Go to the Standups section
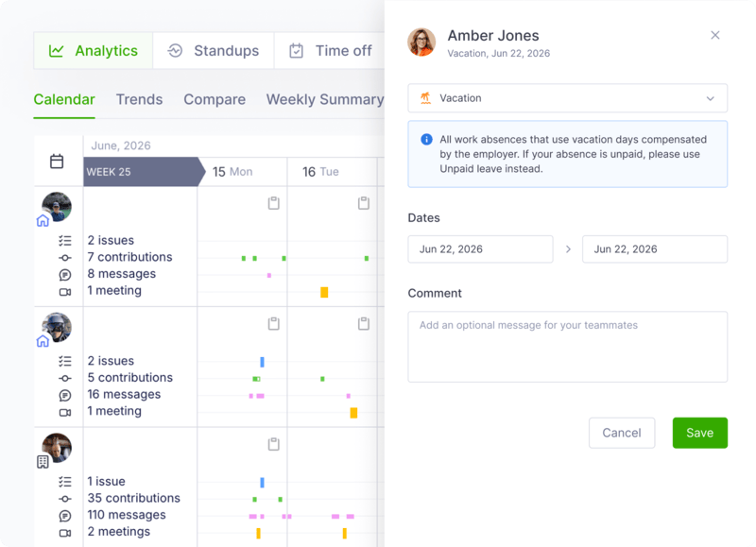Image resolution: width=756 pixels, height=547 pixels. point(214,51)
